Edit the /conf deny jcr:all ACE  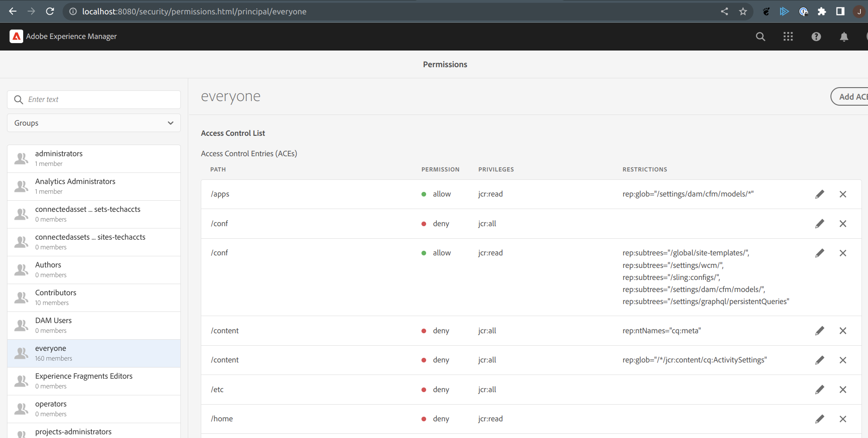820,223
